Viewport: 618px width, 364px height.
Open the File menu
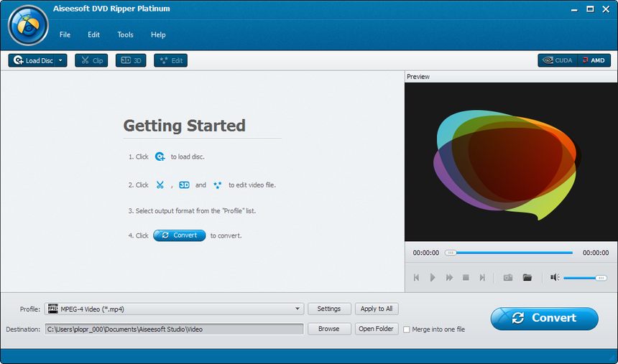coord(65,34)
